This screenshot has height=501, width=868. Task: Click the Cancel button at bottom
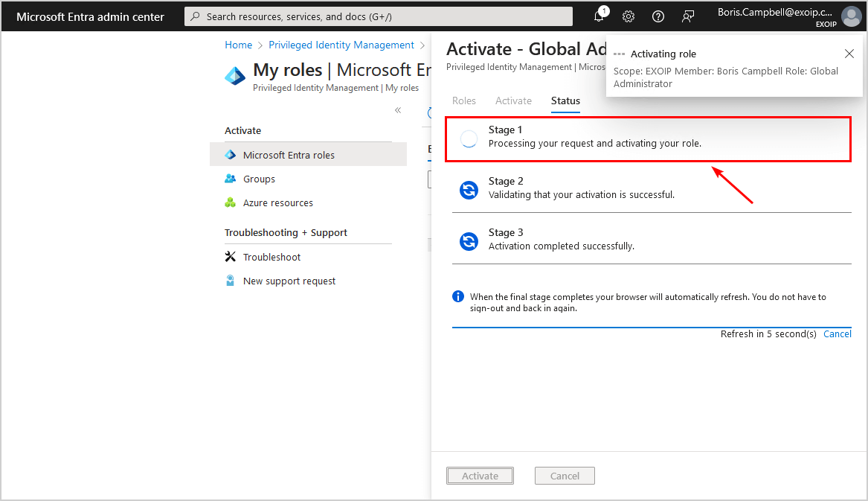pyautogui.click(x=565, y=476)
